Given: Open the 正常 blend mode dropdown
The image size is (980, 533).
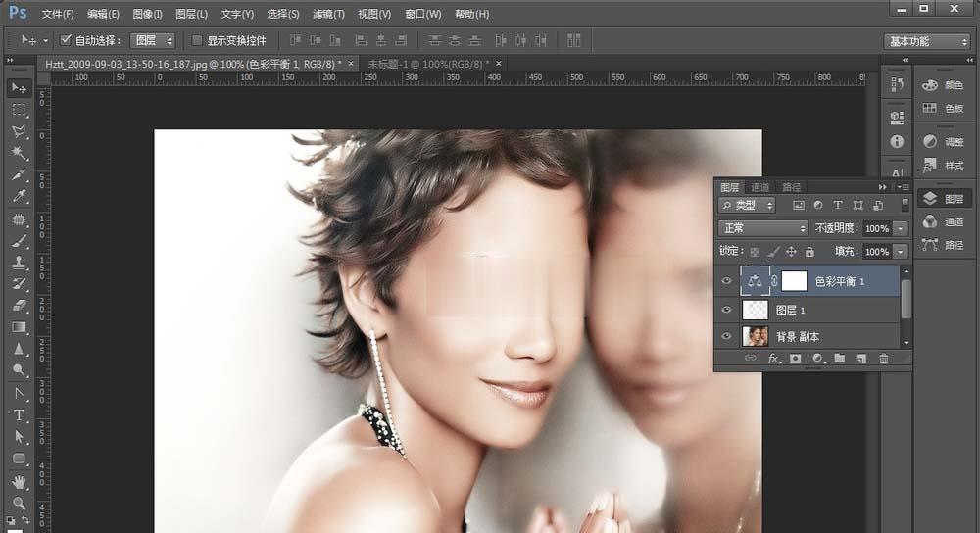Looking at the screenshot, I should pos(762,228).
